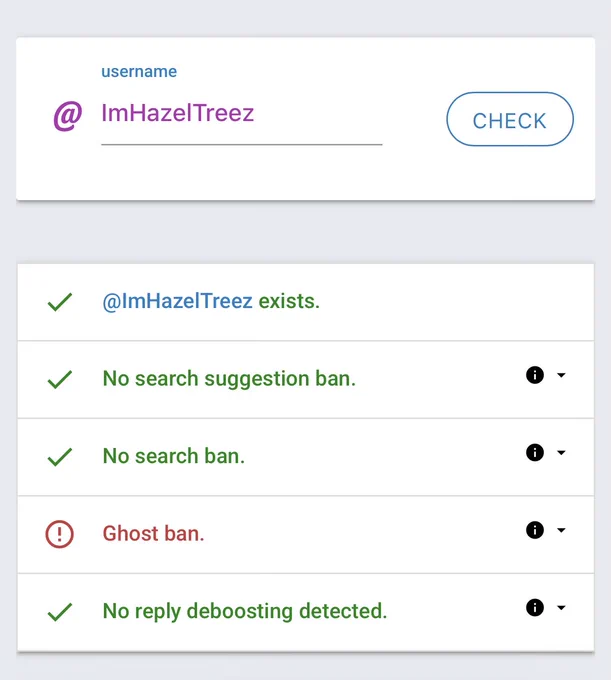Click the info icon beside Ghost ban

click(535, 530)
